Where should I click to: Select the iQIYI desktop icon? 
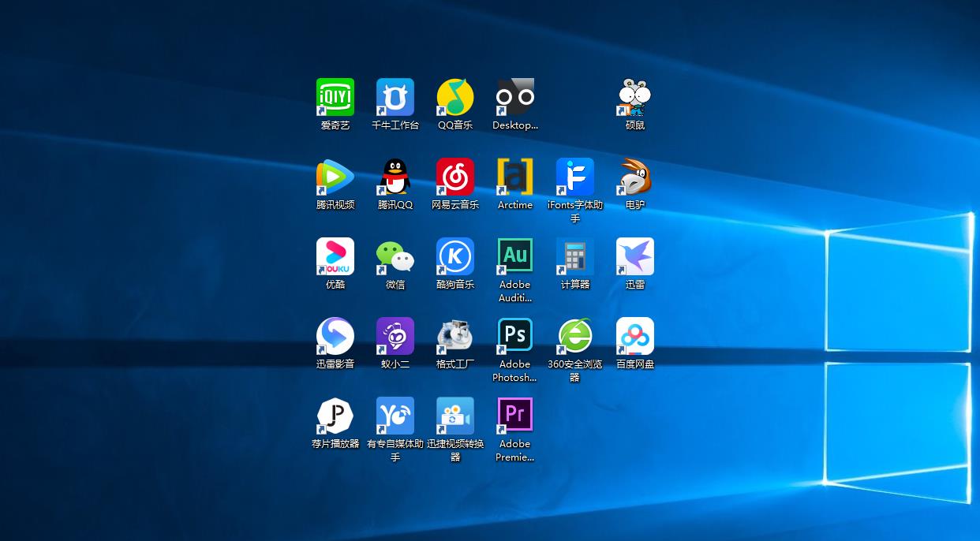click(x=335, y=97)
